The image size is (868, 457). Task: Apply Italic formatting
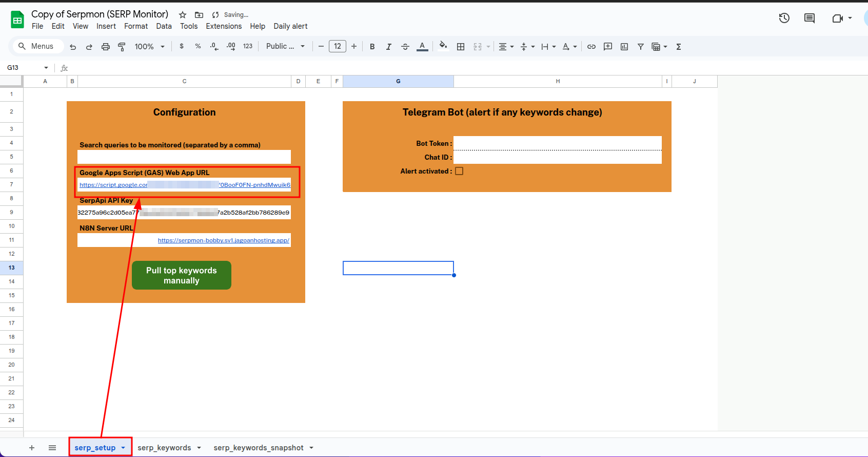(x=388, y=47)
